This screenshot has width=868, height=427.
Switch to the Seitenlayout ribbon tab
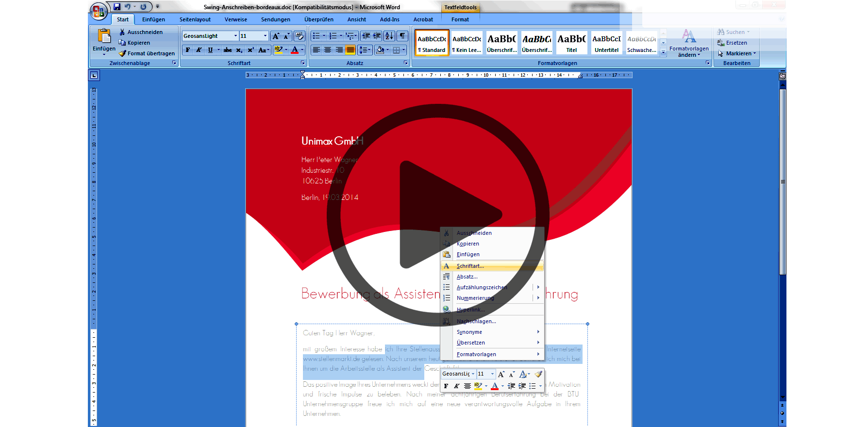[x=195, y=19]
